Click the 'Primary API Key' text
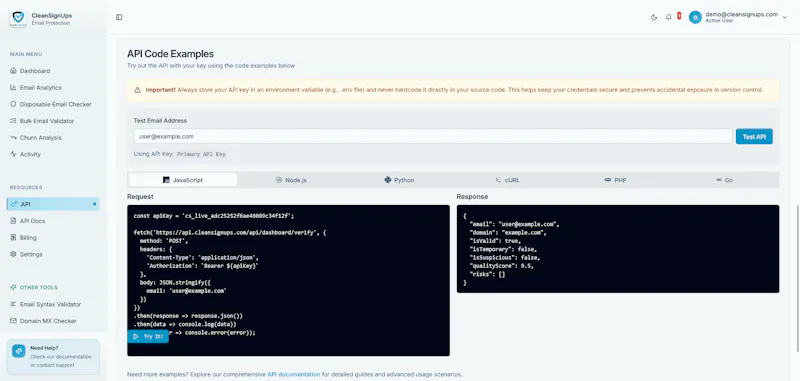Image resolution: width=800 pixels, height=381 pixels. (x=201, y=154)
